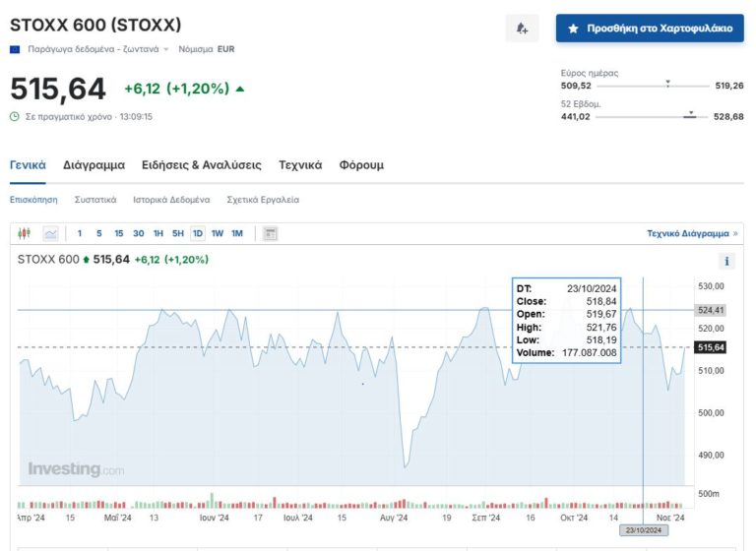Select the 1D chart interval
The width and height of the screenshot is (756, 551).
[197, 233]
